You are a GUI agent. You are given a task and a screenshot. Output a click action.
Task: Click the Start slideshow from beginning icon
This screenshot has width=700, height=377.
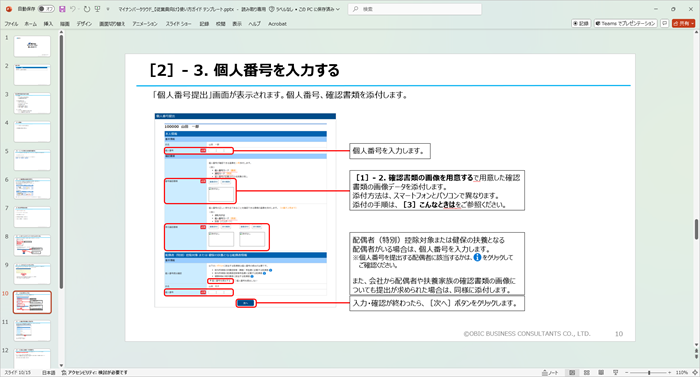[x=97, y=9]
